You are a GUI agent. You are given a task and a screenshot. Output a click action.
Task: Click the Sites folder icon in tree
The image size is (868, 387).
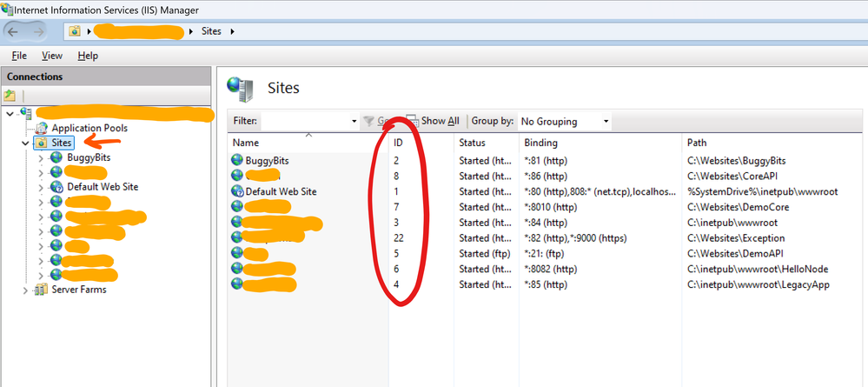click(x=41, y=143)
